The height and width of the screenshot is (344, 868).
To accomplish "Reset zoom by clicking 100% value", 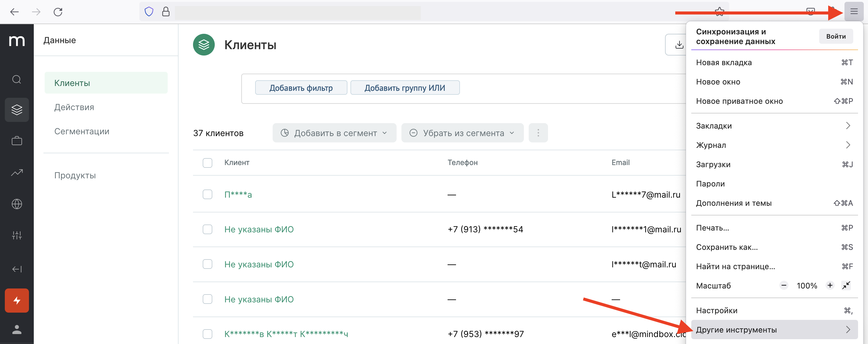I will point(807,286).
